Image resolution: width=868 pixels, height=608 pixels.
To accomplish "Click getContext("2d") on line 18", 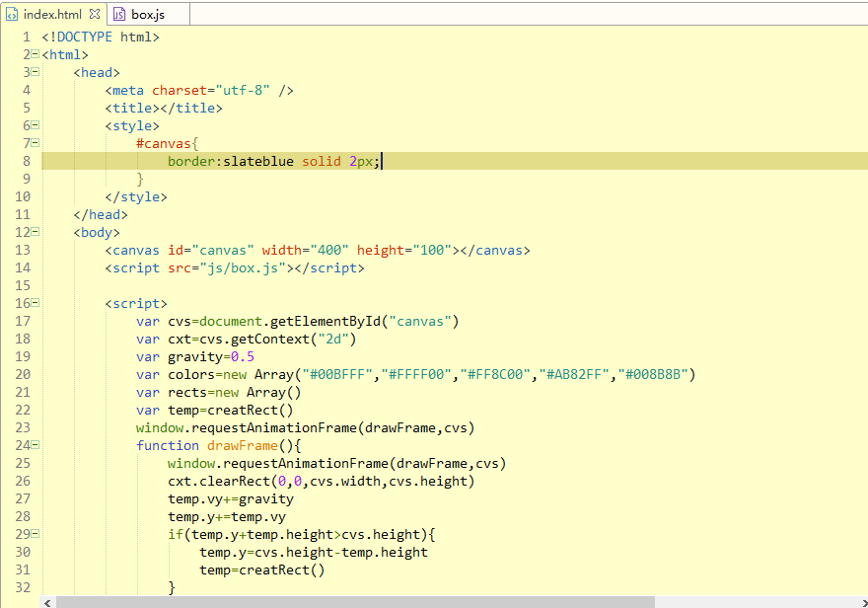I will 293,339.
